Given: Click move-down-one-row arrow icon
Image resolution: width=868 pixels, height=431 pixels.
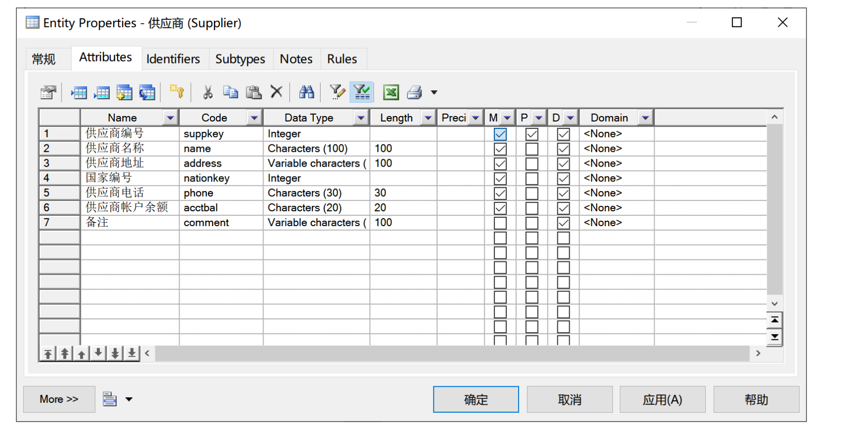Looking at the screenshot, I should (x=98, y=354).
